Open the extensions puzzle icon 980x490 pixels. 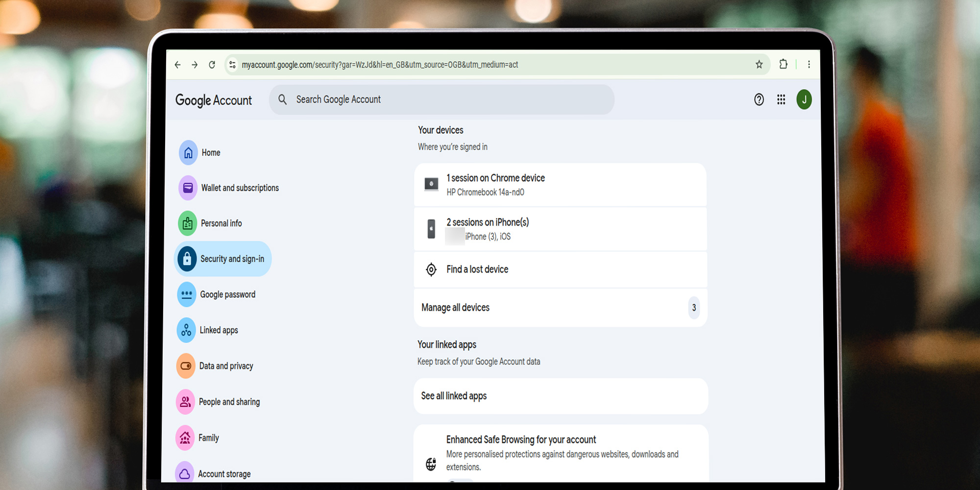pyautogui.click(x=783, y=64)
